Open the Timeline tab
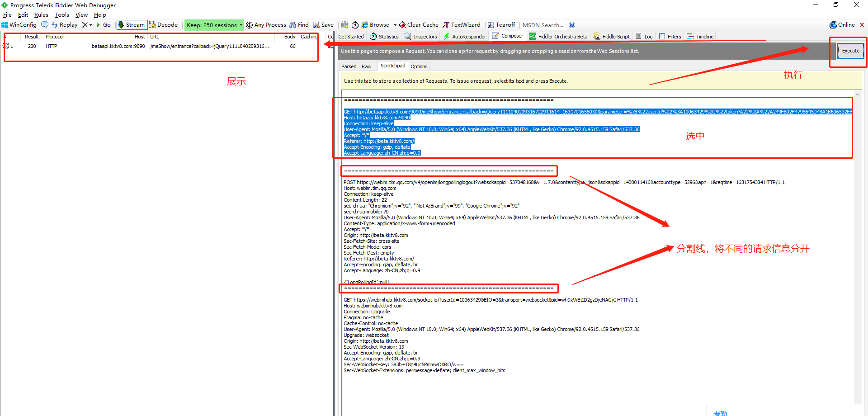 (700, 37)
